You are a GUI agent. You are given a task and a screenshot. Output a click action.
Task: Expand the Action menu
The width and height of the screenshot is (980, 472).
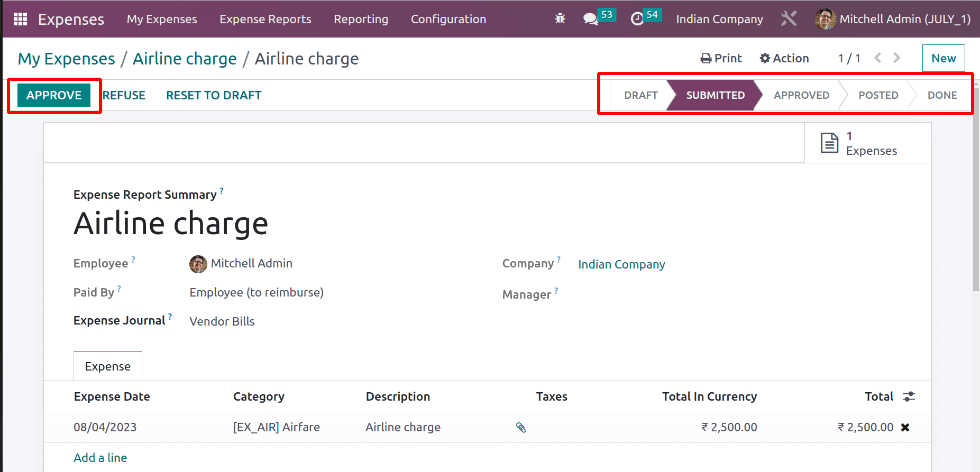(784, 58)
